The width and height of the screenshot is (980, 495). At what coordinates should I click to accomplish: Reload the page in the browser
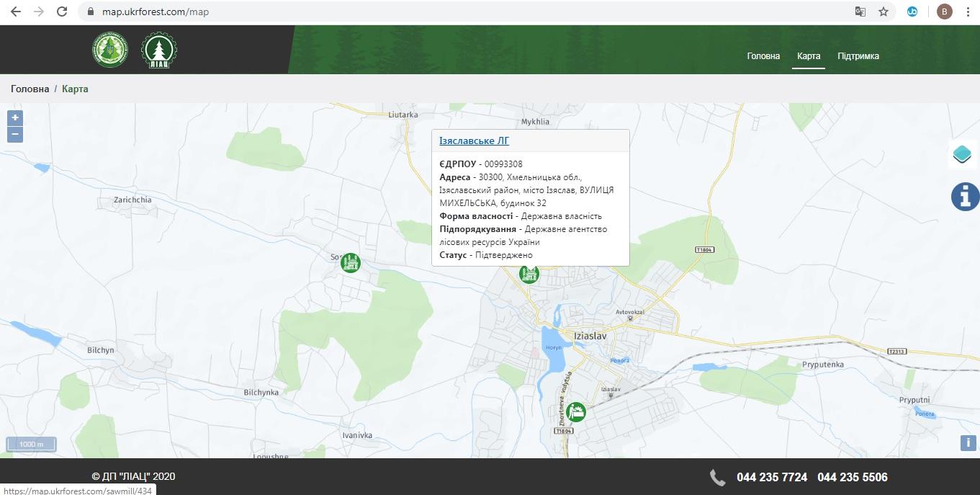coord(62,12)
